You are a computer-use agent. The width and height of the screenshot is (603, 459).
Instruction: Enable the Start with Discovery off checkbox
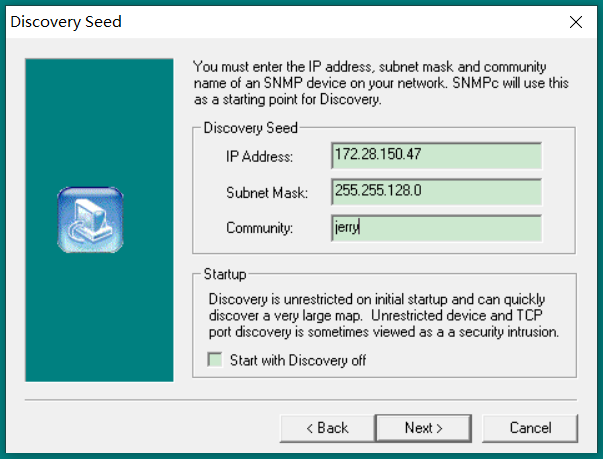[x=214, y=360]
